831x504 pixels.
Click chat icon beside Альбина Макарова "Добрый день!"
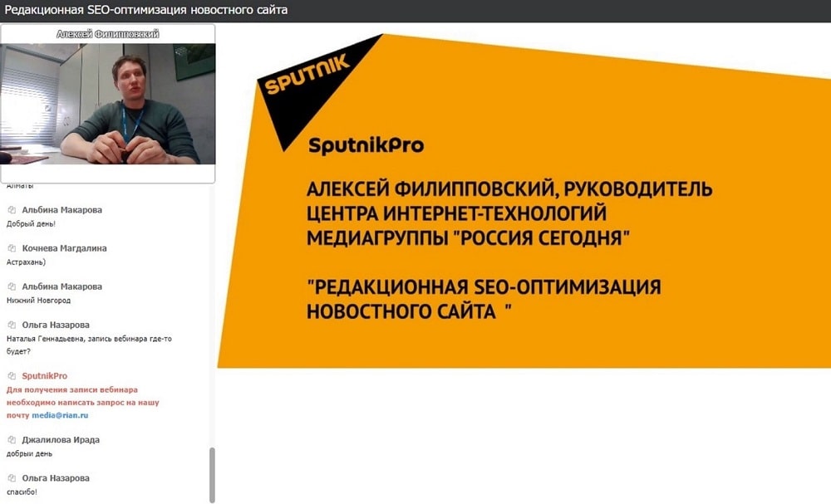[x=12, y=210]
